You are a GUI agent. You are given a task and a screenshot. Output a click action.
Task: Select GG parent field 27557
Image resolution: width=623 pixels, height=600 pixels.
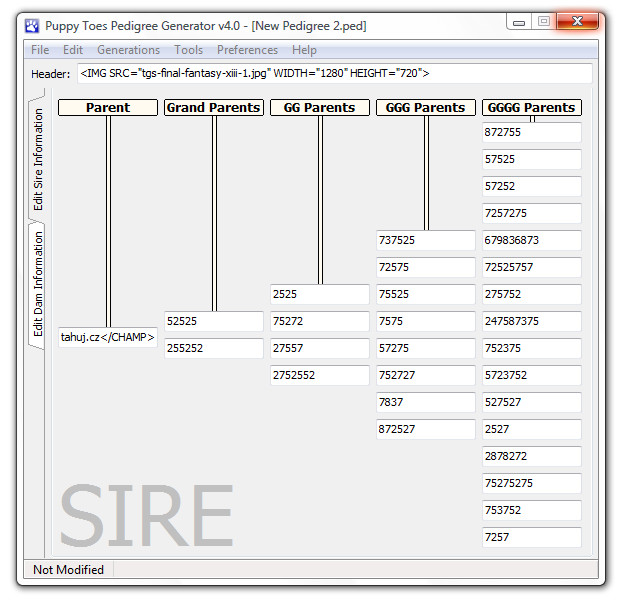(320, 348)
